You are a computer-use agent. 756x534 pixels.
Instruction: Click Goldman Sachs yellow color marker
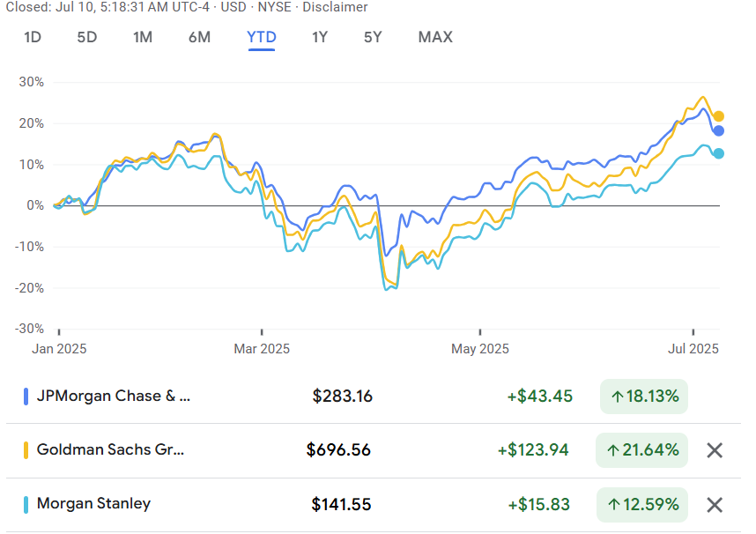tap(26, 450)
